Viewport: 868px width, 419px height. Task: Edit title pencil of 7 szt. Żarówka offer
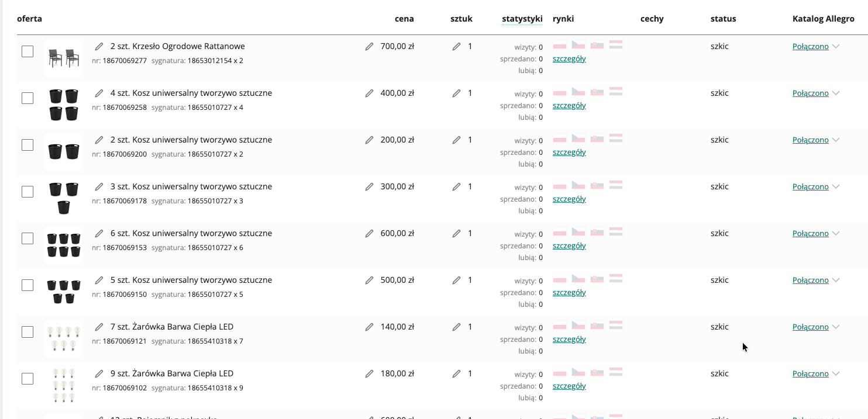click(x=99, y=327)
